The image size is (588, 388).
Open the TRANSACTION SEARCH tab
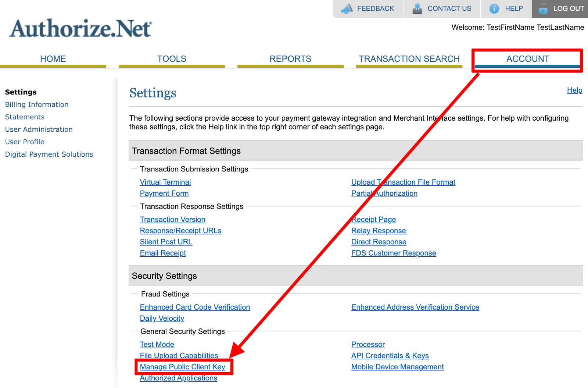409,59
